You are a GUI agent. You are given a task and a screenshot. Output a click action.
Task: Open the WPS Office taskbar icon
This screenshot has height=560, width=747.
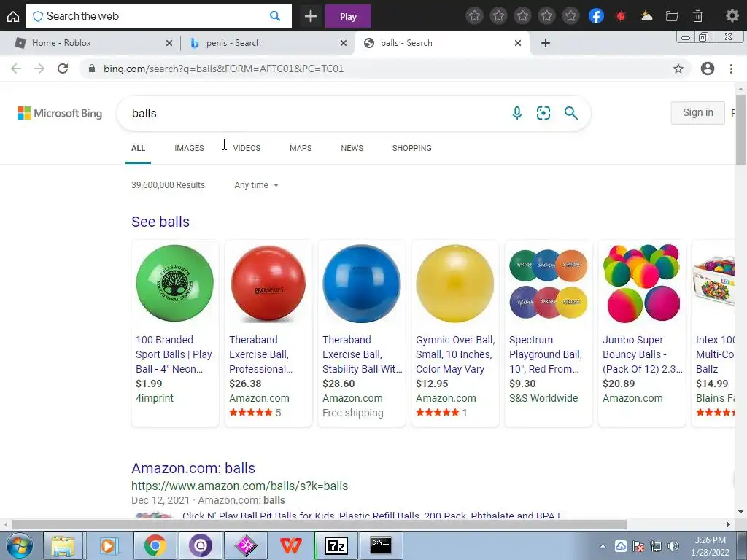(x=291, y=545)
